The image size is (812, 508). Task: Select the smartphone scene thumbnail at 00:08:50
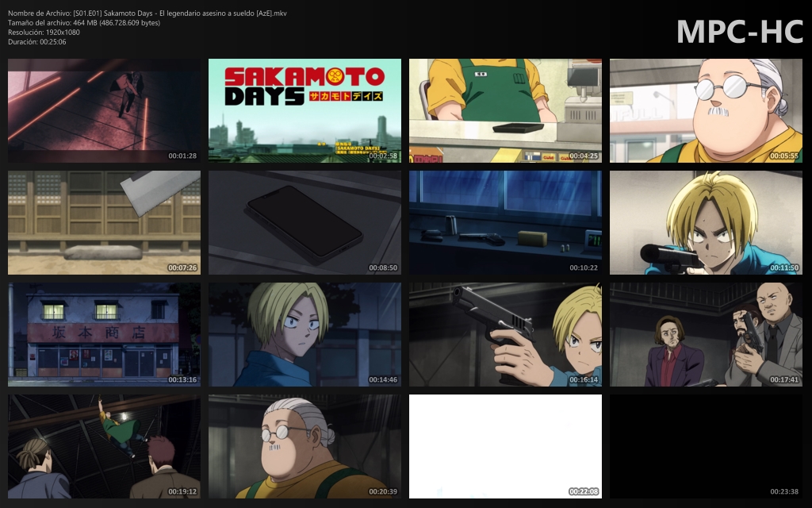coord(305,222)
